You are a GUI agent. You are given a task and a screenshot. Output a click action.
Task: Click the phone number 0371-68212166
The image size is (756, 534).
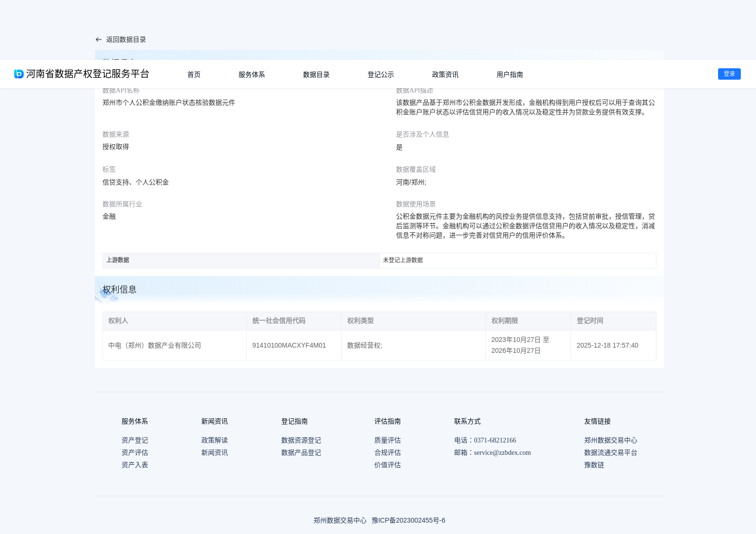click(495, 441)
